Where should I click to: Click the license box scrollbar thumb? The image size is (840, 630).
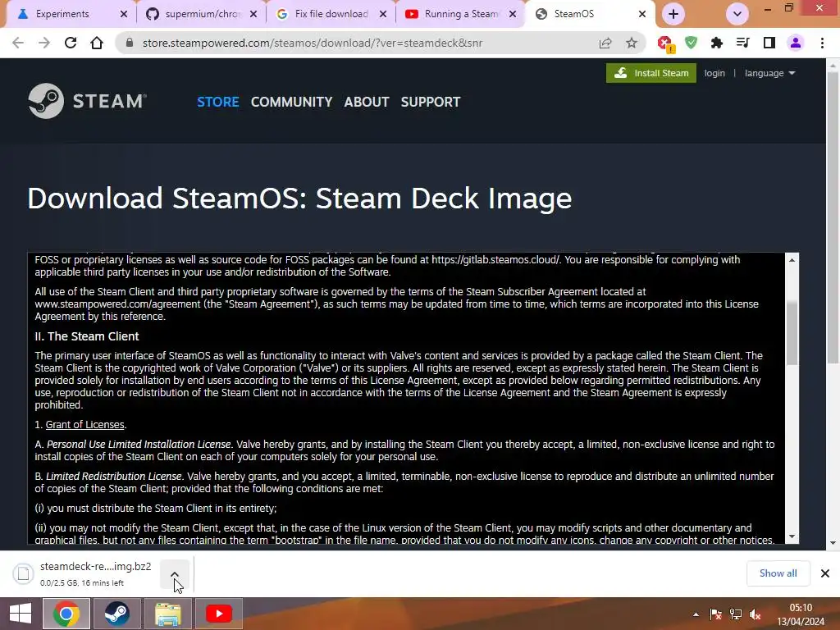792,333
